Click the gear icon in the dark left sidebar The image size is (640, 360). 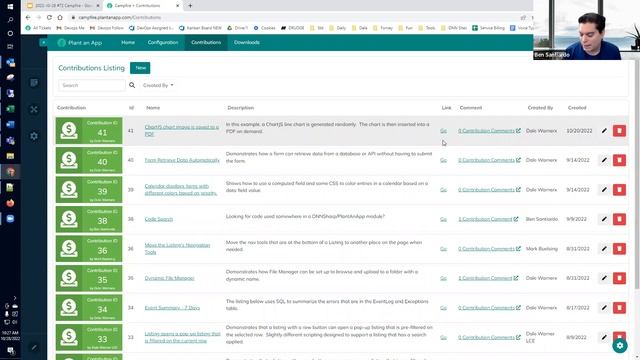pos(34,136)
